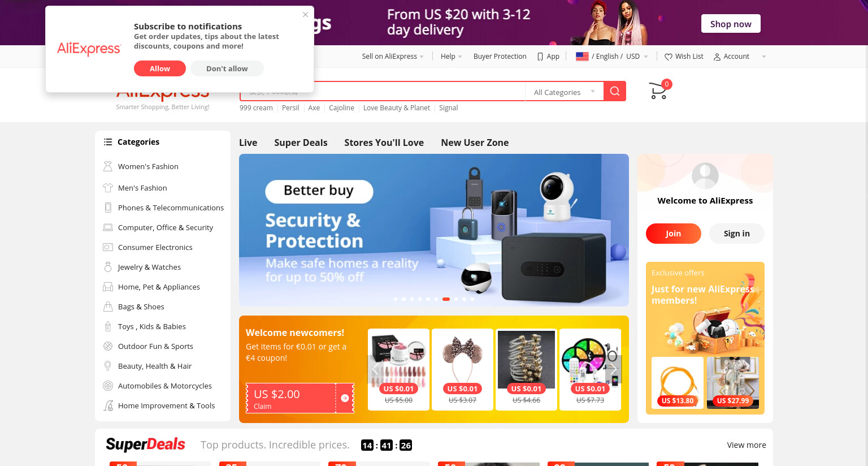868x466 pixels.
Task: Click the Claim coupon arrow icon
Action: [x=345, y=398]
